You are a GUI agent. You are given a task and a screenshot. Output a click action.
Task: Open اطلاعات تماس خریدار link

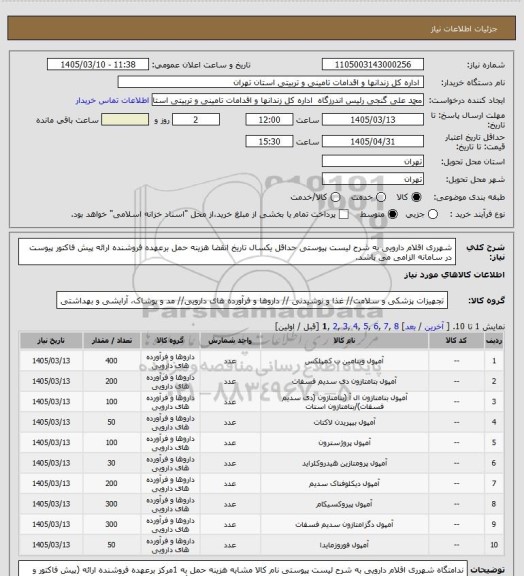pos(112,100)
